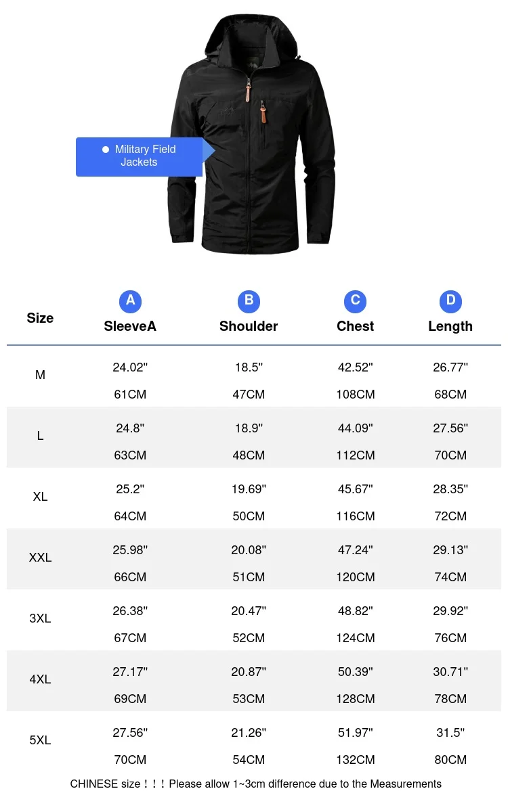Click the blue circle C icon
The height and width of the screenshot is (812, 508).
click(x=355, y=301)
